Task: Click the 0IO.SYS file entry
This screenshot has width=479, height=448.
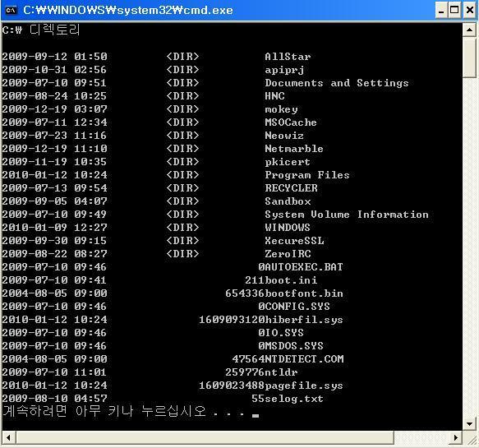Action: pyautogui.click(x=281, y=332)
